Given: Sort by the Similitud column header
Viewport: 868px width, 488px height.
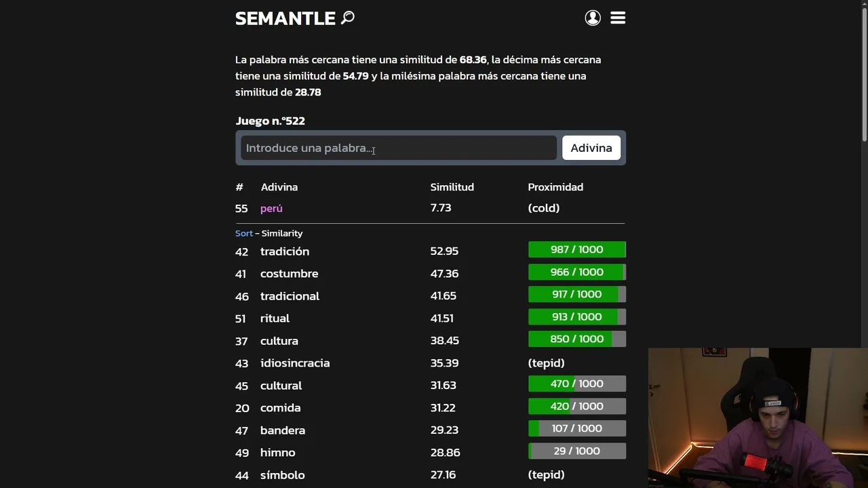Looking at the screenshot, I should (452, 187).
